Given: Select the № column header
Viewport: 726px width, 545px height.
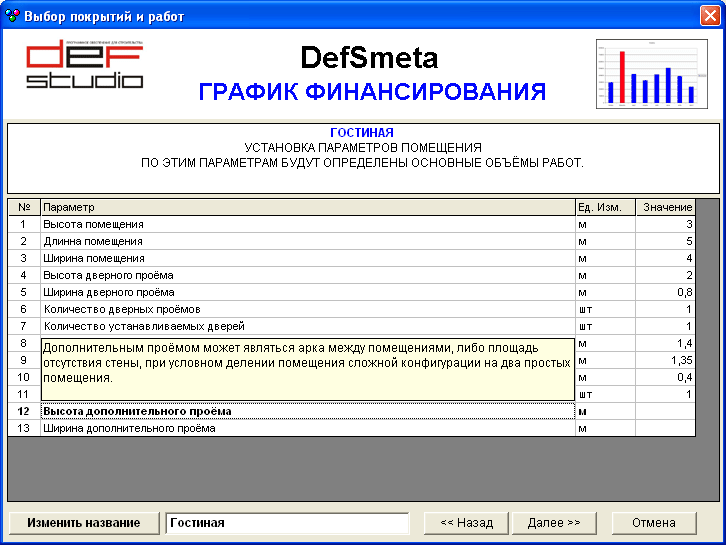Looking at the screenshot, I should tap(24, 207).
